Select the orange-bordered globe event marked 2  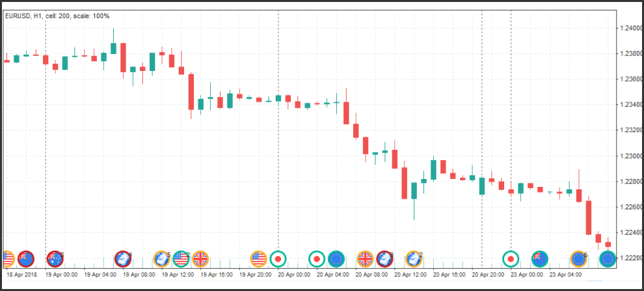(413, 259)
